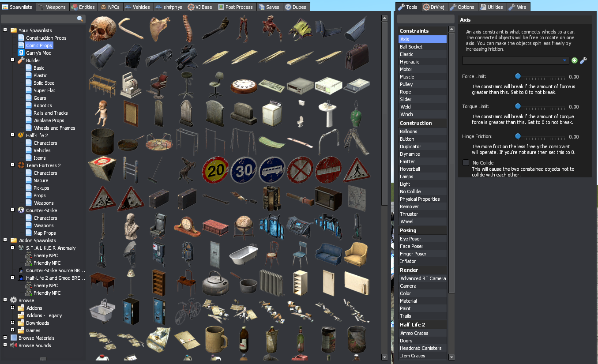The width and height of the screenshot is (598, 364).
Task: Click the Torque Limit slider
Action: tap(540, 107)
